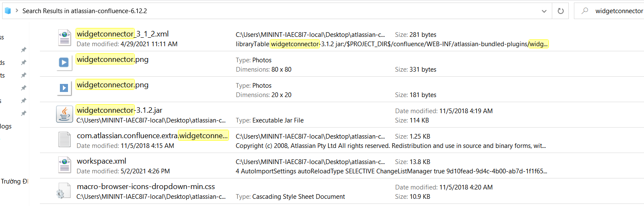Image resolution: width=644 pixels, height=206 pixels.
Task: Select file name widgetconnector_3_1_2.xml
Action: (x=123, y=34)
